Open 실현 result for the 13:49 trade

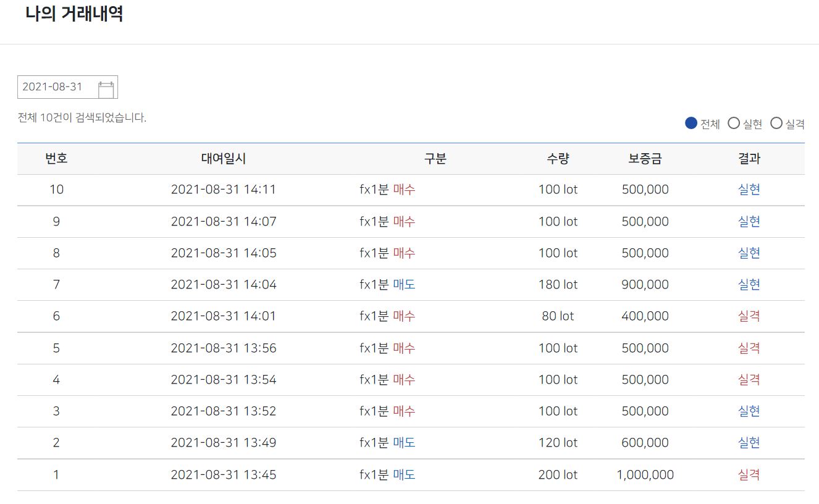pyautogui.click(x=749, y=442)
